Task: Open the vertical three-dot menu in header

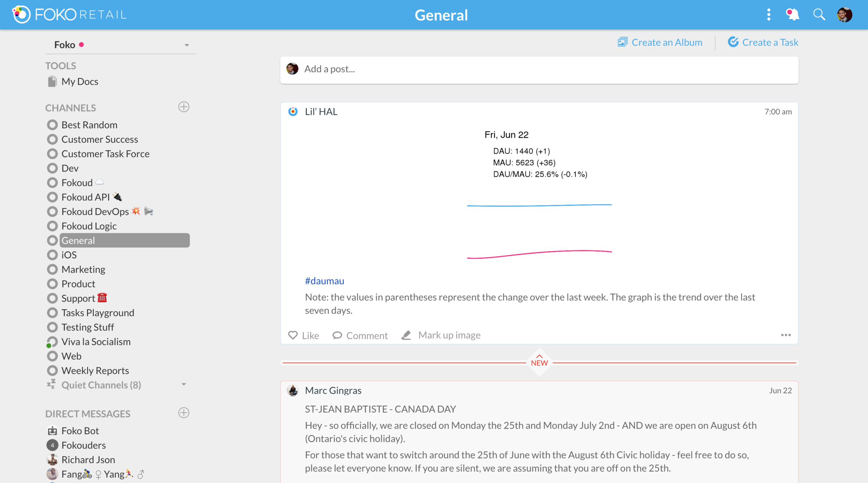Action: (x=768, y=15)
